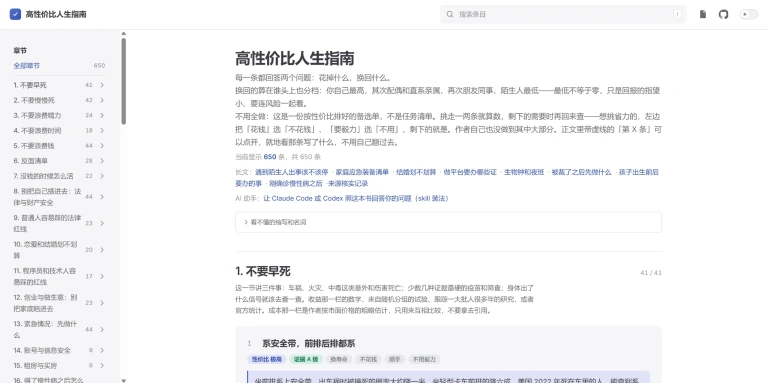Expand the chevron beside 15. 租房与买房

[x=102, y=365]
